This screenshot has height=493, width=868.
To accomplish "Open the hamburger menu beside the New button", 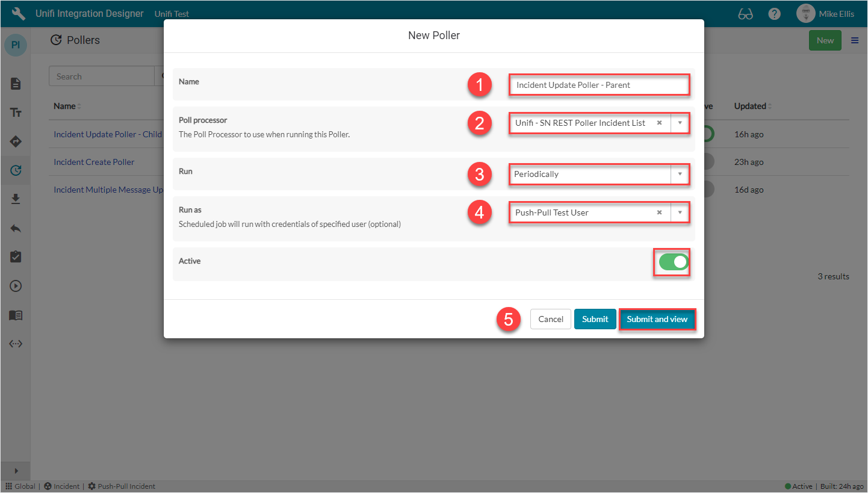I will click(854, 40).
